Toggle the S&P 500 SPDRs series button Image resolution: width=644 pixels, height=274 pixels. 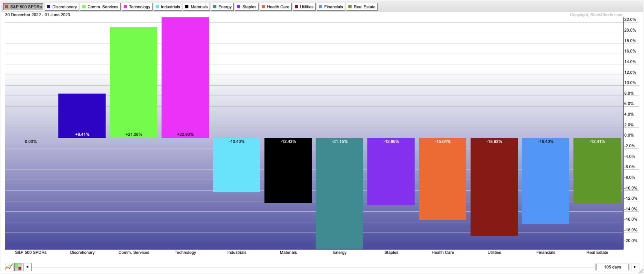tap(23, 7)
